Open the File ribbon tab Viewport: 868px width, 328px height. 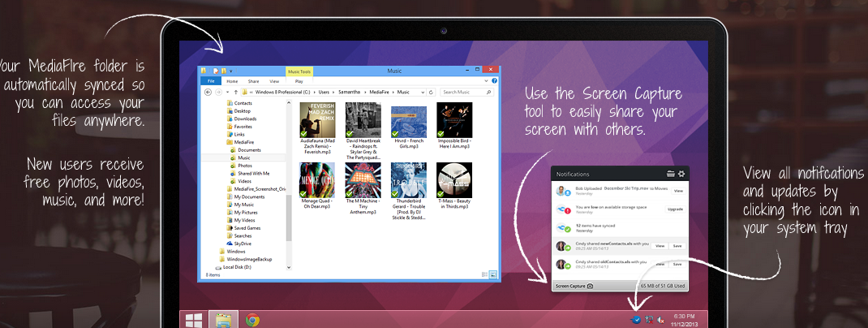(x=210, y=82)
